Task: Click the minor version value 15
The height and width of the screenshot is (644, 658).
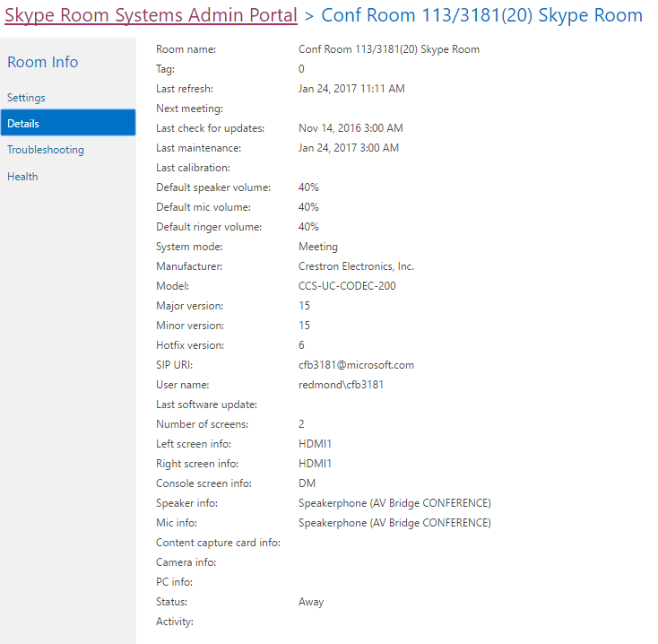Action: click(304, 326)
